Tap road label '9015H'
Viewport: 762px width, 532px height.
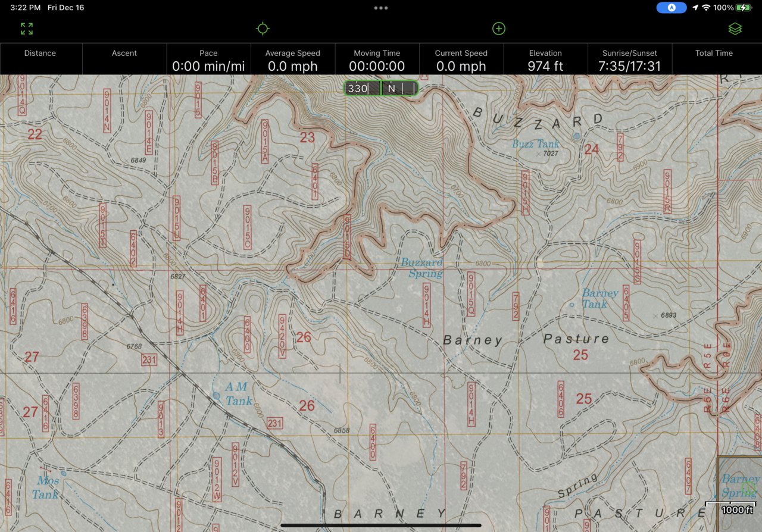525,192
